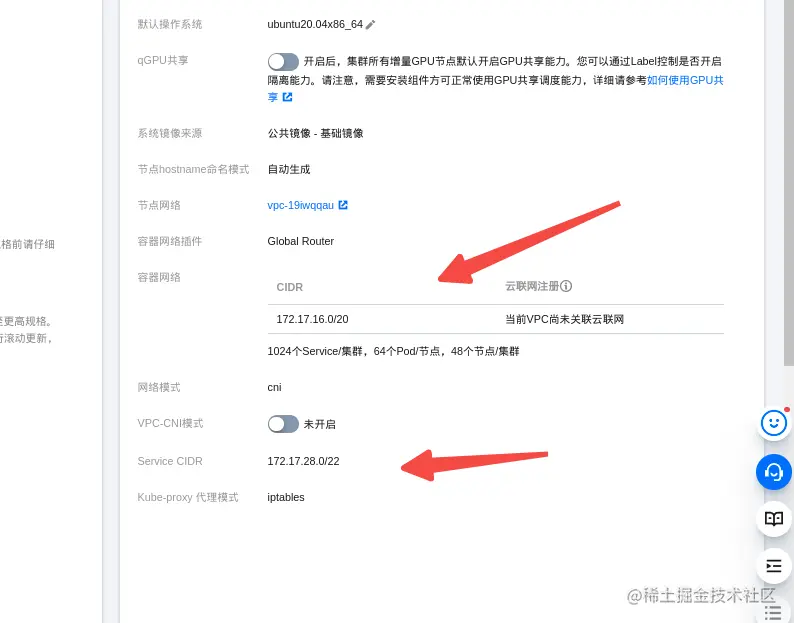
Task: Click the Kube-proxy 代理模式 label
Action: 187,497
